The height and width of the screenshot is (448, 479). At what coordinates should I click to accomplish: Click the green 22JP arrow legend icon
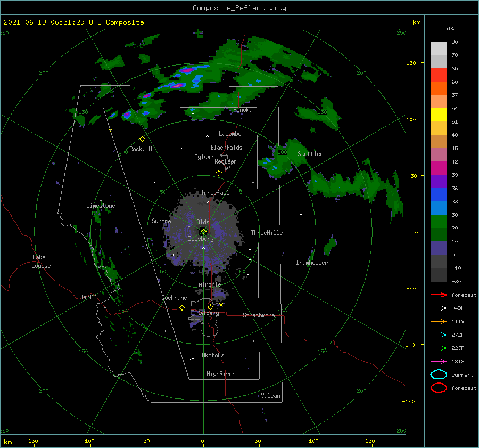[x=439, y=348]
